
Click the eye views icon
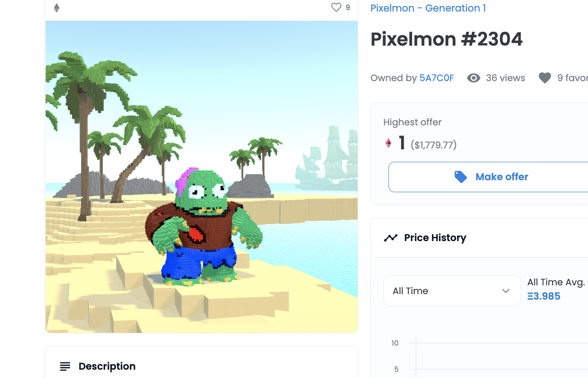(473, 78)
